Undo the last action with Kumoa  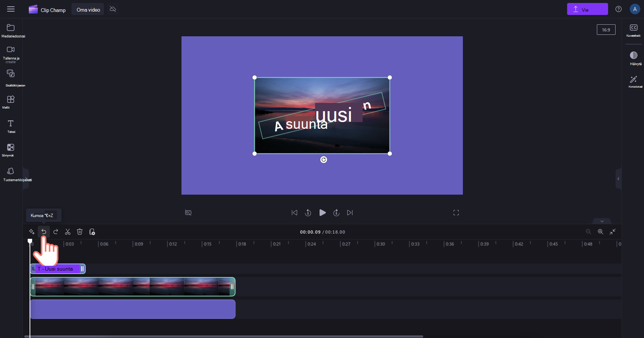(x=44, y=232)
